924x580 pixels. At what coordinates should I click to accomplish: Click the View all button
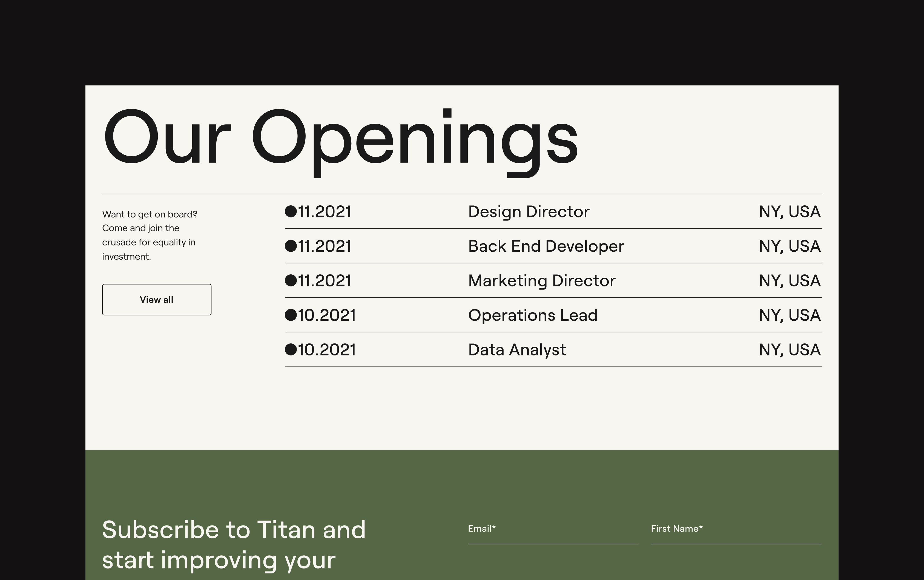[x=156, y=300]
